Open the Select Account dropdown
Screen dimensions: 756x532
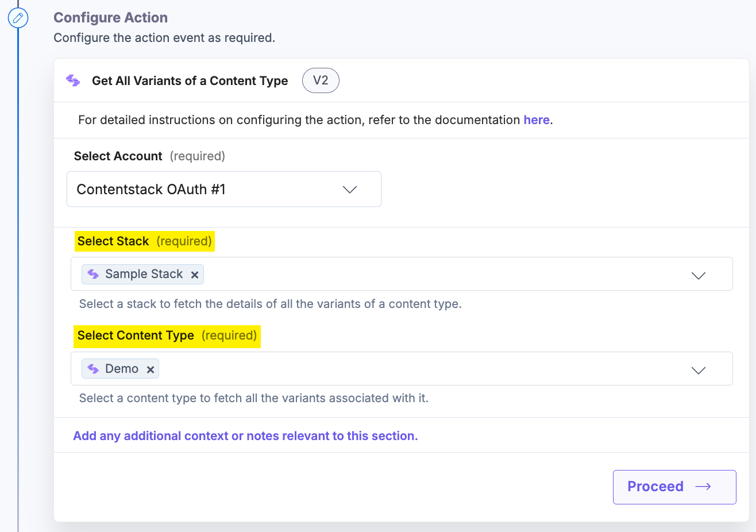224,189
